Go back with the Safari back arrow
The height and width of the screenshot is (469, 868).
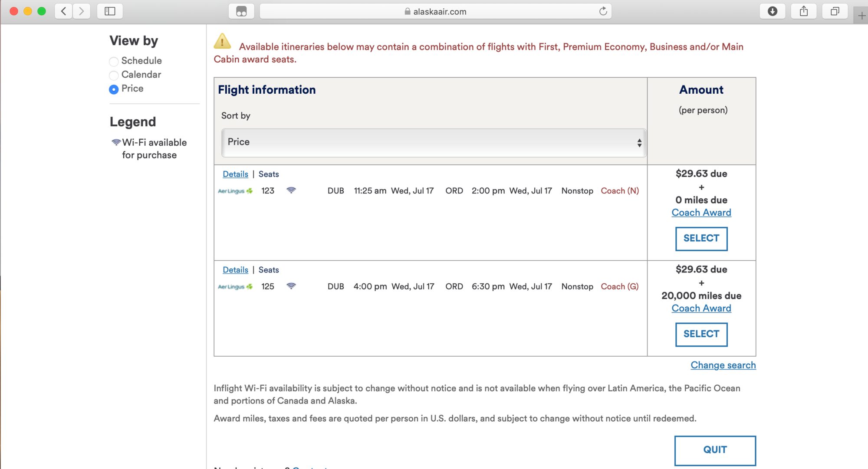pyautogui.click(x=64, y=11)
